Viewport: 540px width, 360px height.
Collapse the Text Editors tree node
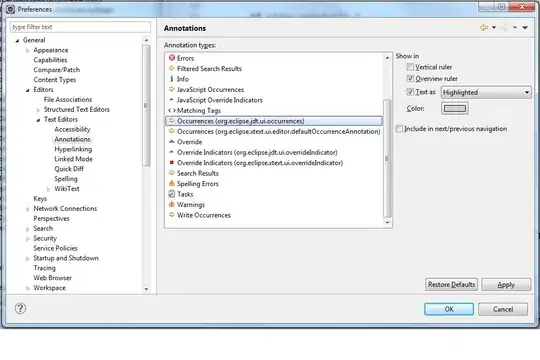click(38, 120)
